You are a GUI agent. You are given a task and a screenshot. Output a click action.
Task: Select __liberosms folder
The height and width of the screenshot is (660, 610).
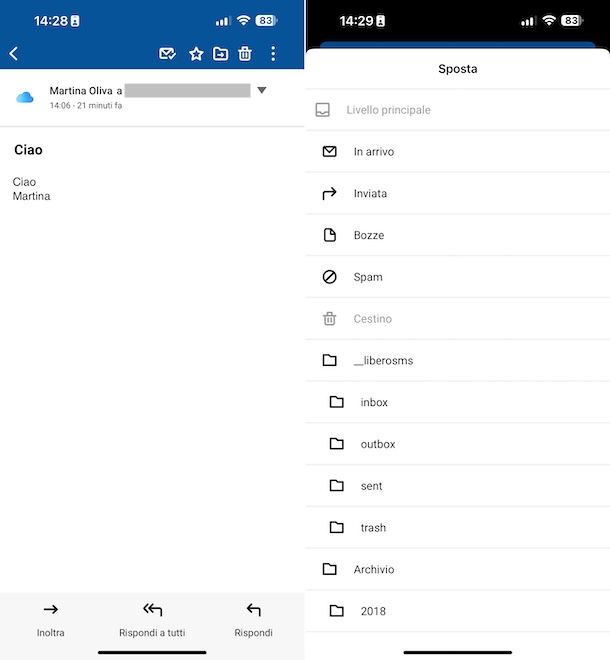click(x=458, y=360)
